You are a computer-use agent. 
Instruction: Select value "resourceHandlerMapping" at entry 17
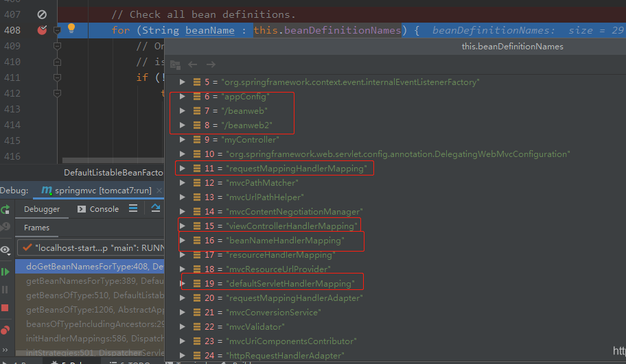281,255
